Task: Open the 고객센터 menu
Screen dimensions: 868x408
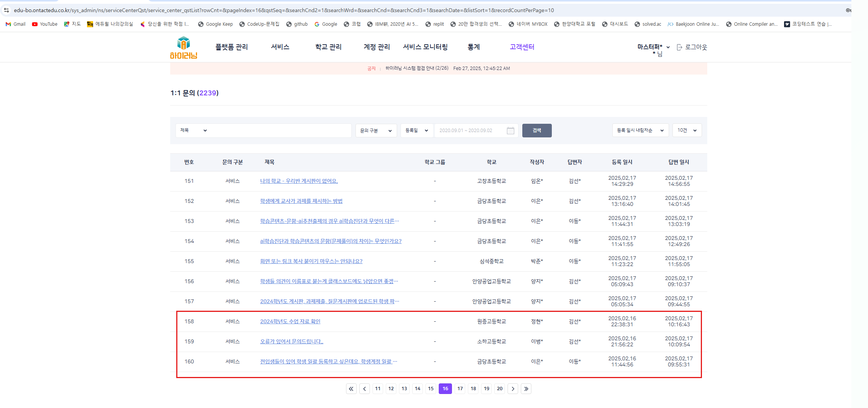Action: (522, 47)
